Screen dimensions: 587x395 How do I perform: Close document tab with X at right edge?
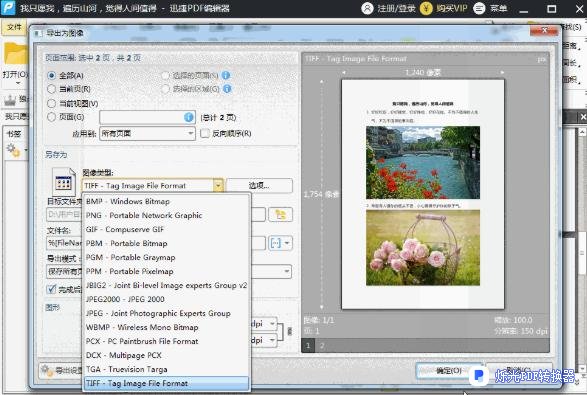click(583, 117)
